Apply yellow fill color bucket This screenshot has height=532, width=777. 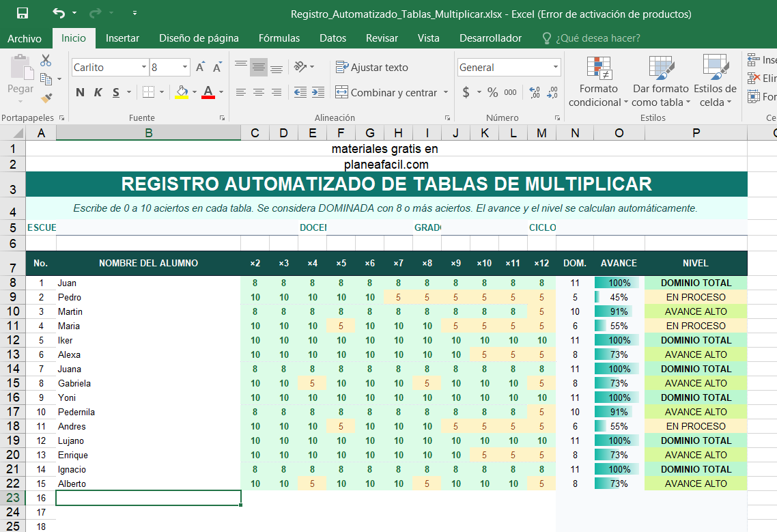[182, 92]
